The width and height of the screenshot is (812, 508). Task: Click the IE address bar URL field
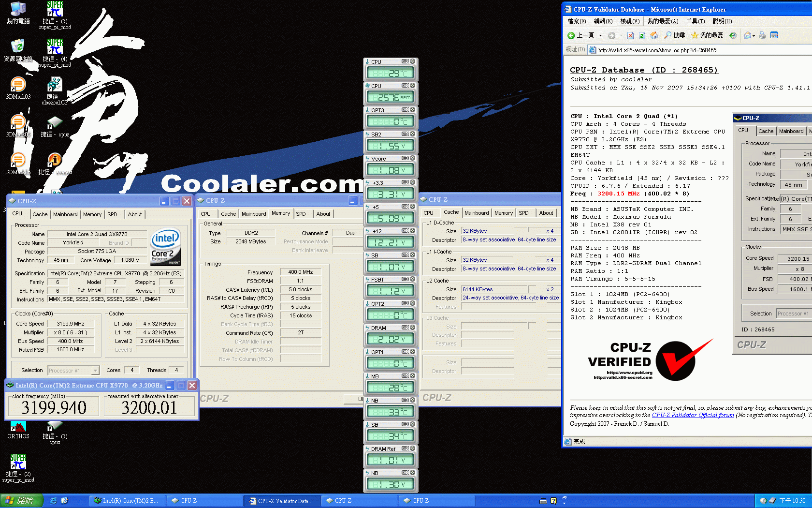point(701,50)
